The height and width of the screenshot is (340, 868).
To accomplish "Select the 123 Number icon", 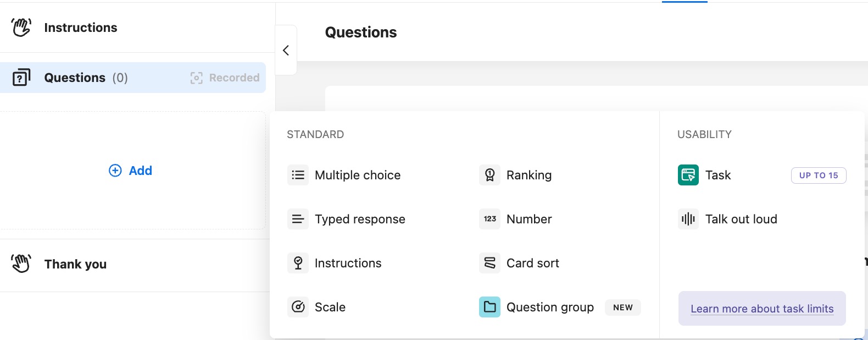I will (x=489, y=219).
